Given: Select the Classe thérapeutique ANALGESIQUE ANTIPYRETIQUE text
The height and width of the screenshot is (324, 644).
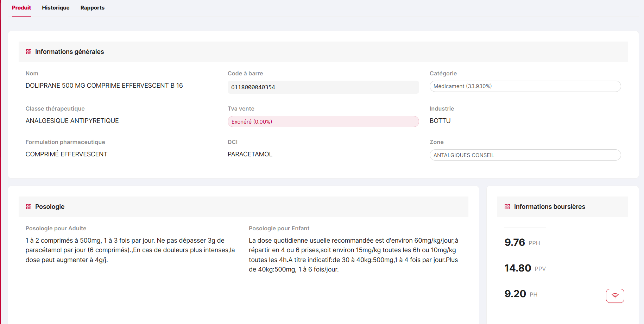Looking at the screenshot, I should pos(72,120).
